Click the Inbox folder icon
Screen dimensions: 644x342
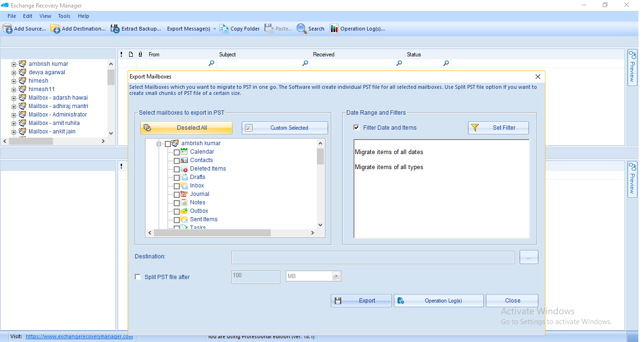click(184, 186)
